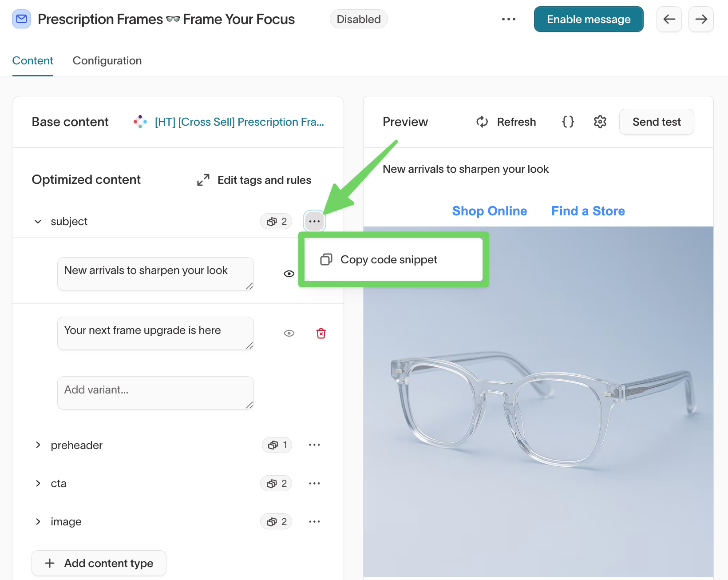728x580 pixels.
Task: Click the variant count badge next to subject
Action: point(276,221)
